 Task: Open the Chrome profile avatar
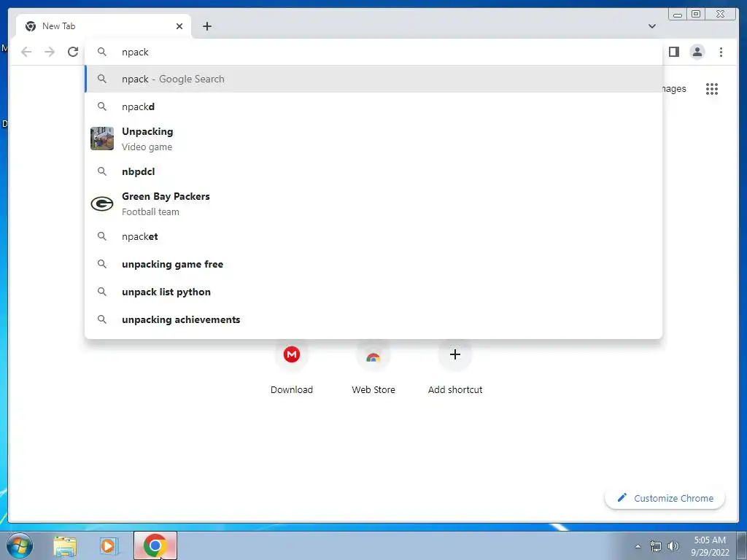697,52
